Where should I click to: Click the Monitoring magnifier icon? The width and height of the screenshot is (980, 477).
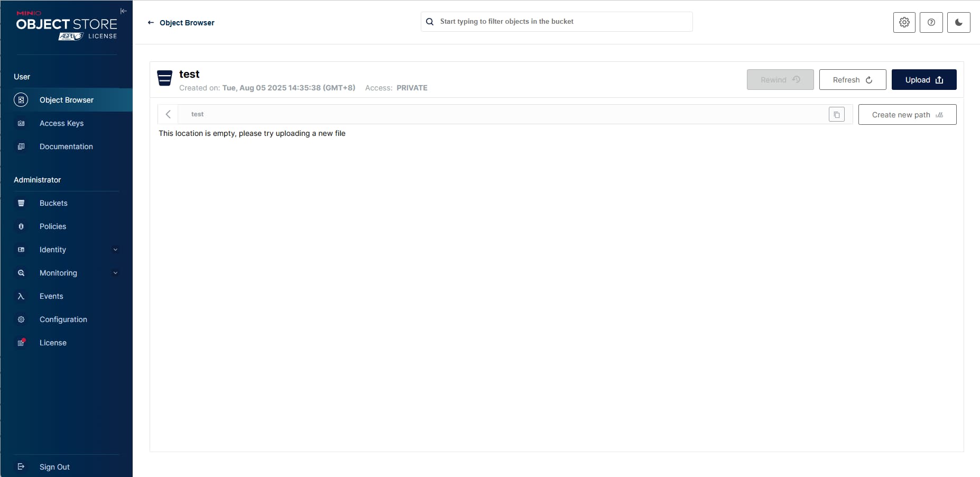(21, 273)
